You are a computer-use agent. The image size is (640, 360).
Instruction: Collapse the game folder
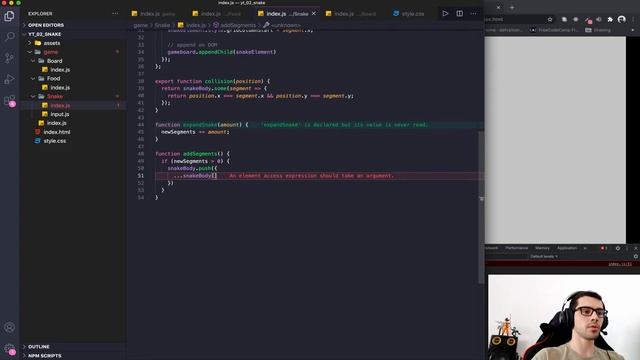click(x=51, y=52)
